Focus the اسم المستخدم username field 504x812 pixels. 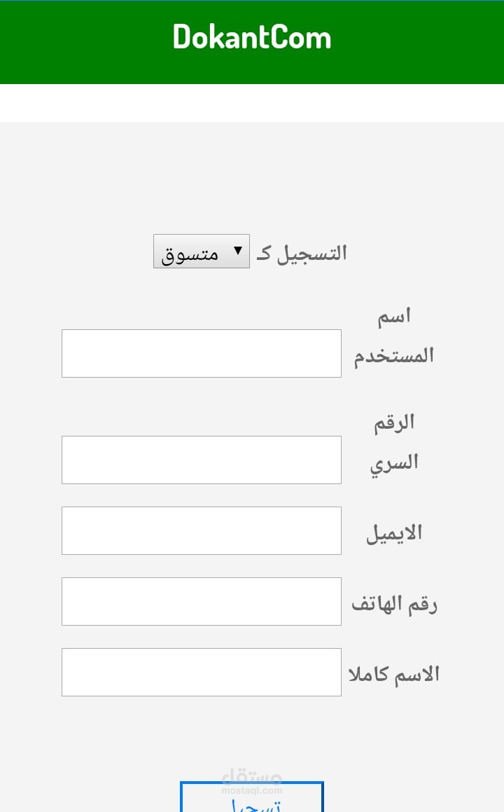click(x=202, y=353)
